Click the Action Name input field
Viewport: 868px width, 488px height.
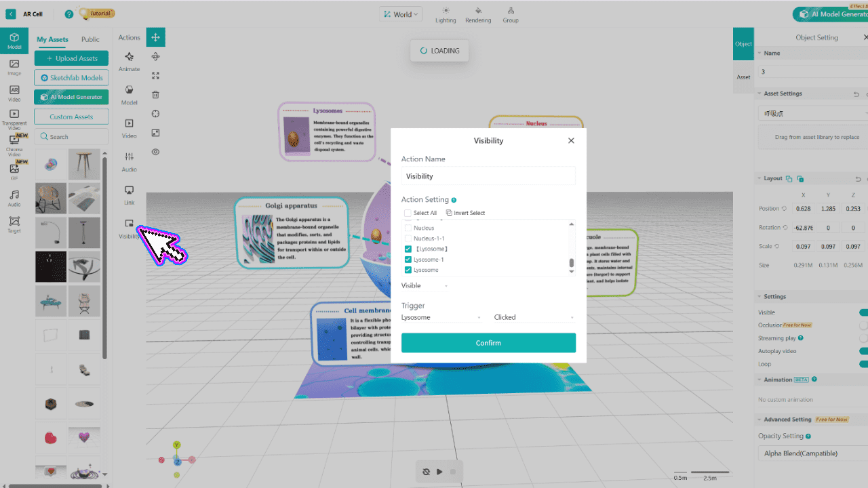coord(488,176)
